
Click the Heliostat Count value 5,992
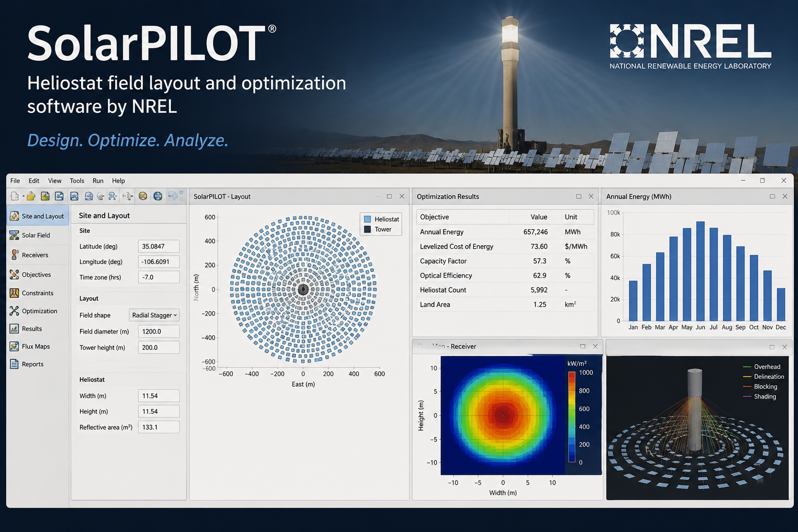539,290
